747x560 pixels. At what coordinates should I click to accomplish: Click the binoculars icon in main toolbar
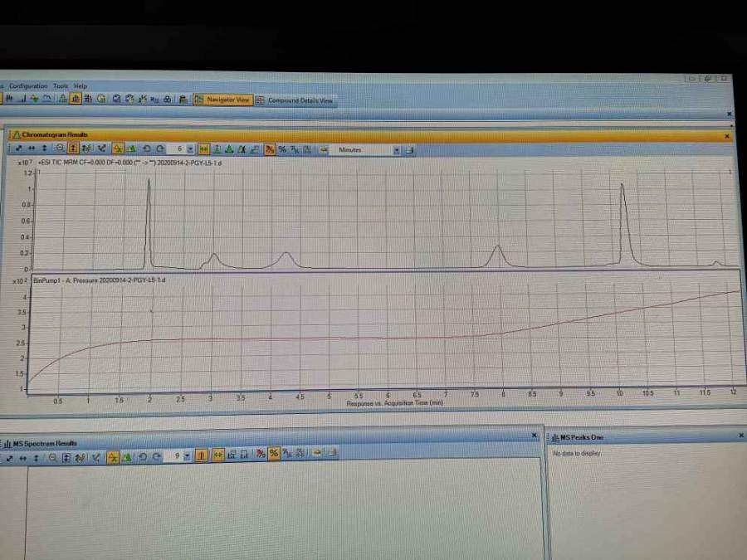167,100
